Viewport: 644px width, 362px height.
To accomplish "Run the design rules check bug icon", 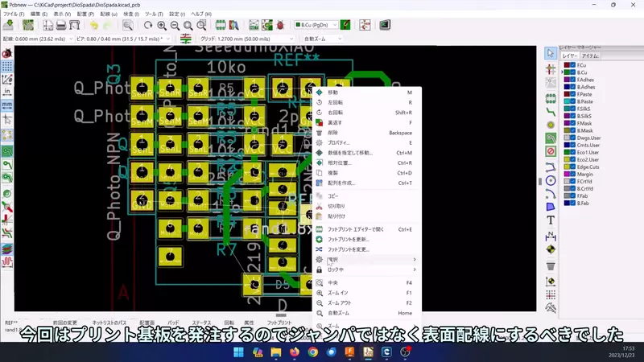I will [x=280, y=26].
